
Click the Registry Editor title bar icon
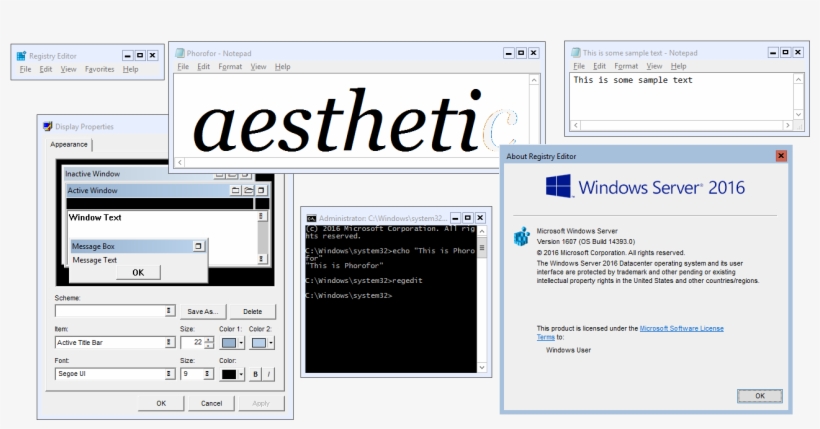21,55
